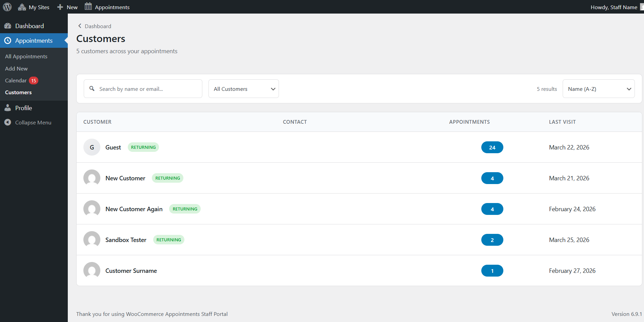644x322 pixels.
Task: Expand the Howdy, Staff Name account menu
Action: [x=614, y=7]
